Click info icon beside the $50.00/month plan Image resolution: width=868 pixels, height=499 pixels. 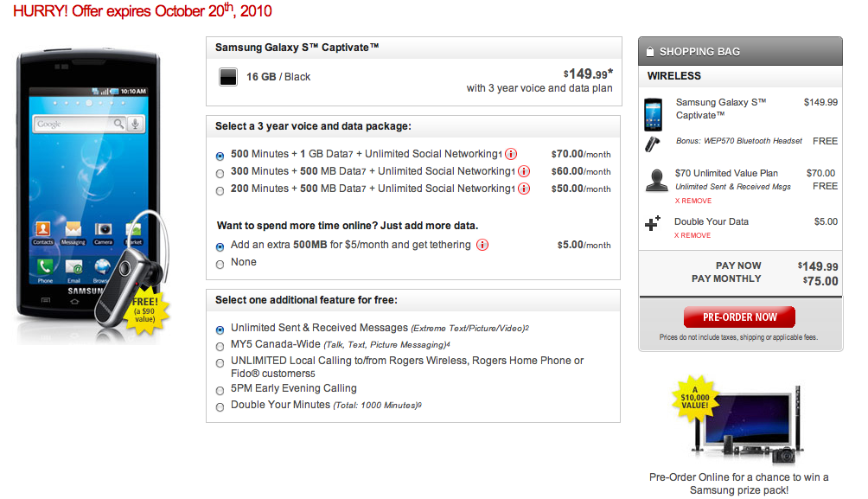click(524, 189)
